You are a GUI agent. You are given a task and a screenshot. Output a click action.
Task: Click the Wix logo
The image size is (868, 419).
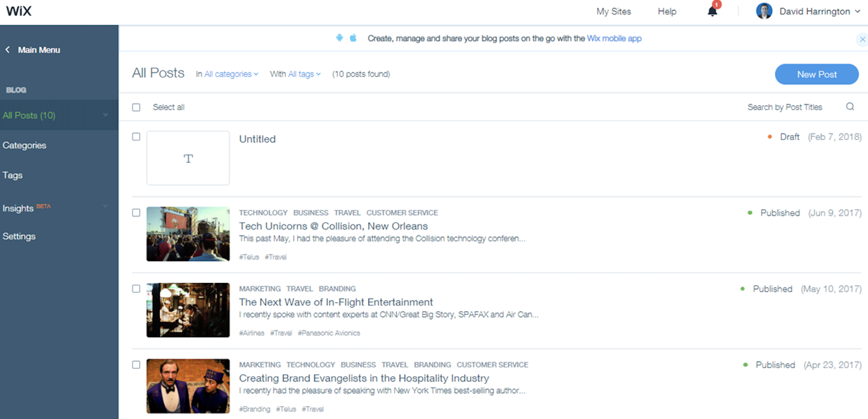click(x=19, y=11)
